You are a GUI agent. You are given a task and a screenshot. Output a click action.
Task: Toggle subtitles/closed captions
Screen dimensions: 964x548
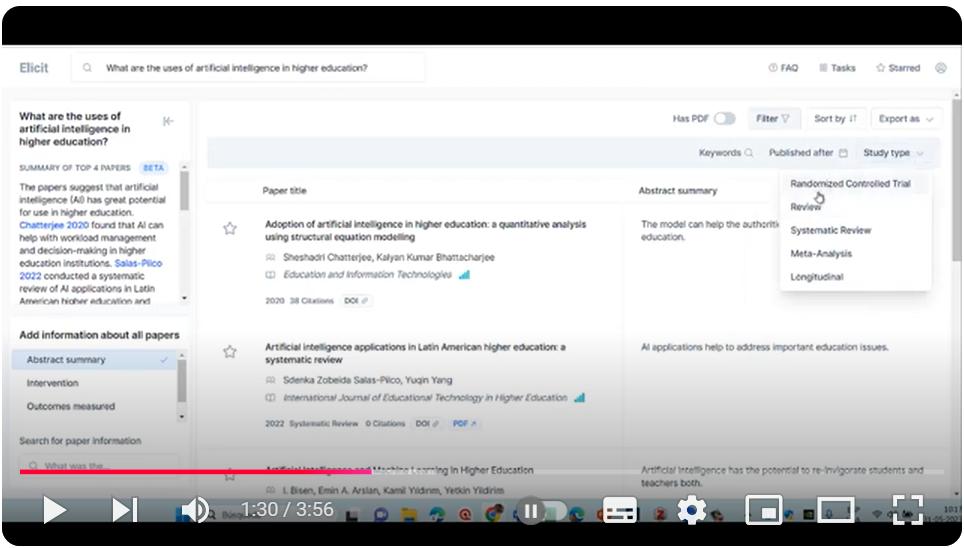[620, 510]
